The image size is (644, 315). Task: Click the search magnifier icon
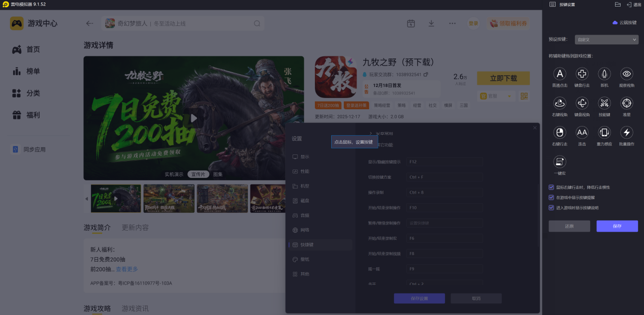(x=257, y=23)
